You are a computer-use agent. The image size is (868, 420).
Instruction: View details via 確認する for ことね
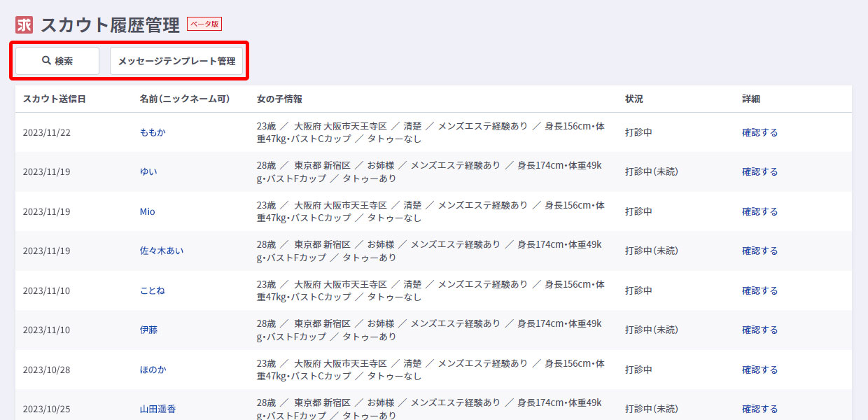(759, 290)
